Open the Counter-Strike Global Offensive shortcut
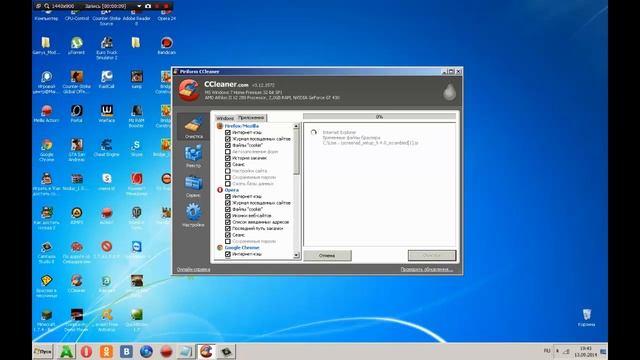Screen dimensions: 640x360 tap(77, 82)
